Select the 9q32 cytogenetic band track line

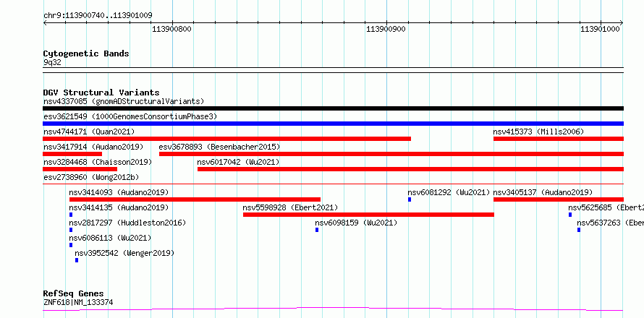pos(333,70)
